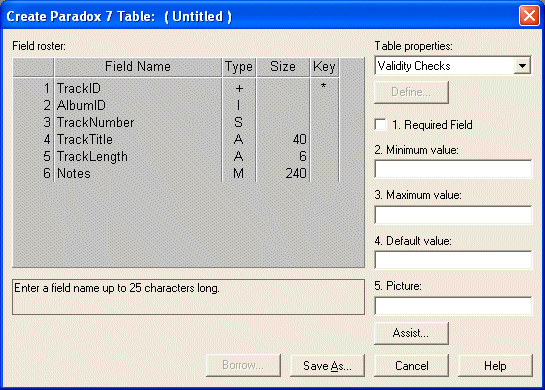This screenshot has width=545, height=390.
Task: Click the M type cell of Notes
Action: [x=239, y=173]
